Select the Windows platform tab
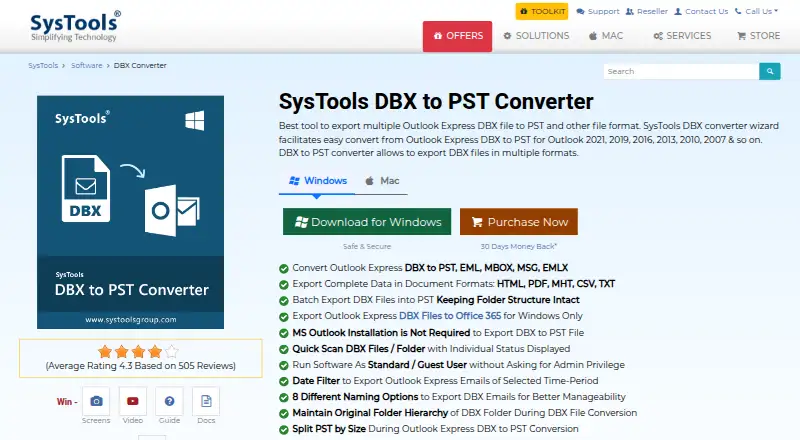Image resolution: width=800 pixels, height=440 pixels. pyautogui.click(x=317, y=181)
